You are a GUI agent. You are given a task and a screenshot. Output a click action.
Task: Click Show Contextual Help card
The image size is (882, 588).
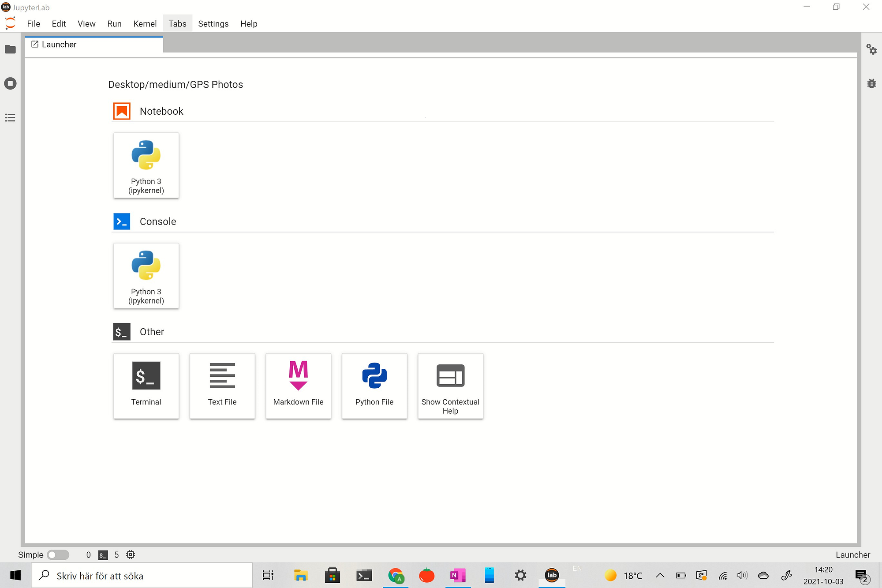pyautogui.click(x=450, y=386)
